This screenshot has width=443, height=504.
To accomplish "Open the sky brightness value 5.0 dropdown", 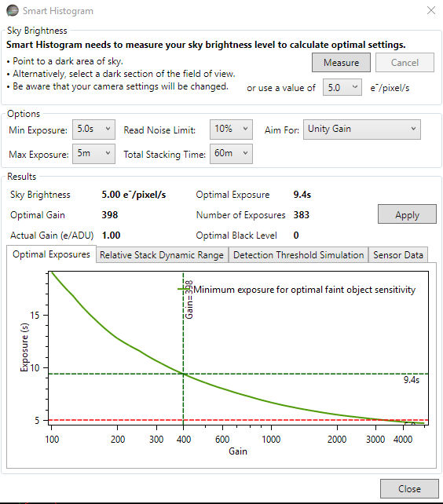I will [x=342, y=87].
